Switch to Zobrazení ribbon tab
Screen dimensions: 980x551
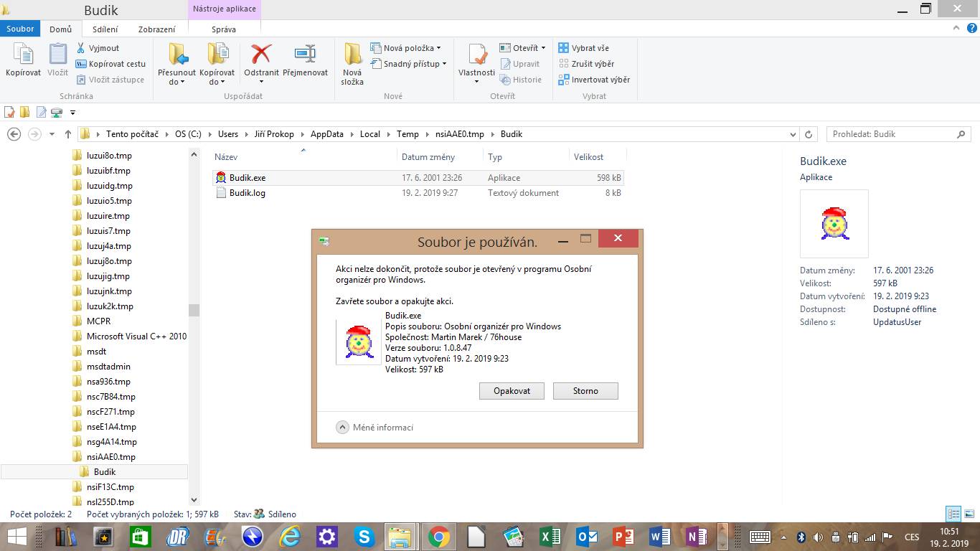pyautogui.click(x=156, y=29)
